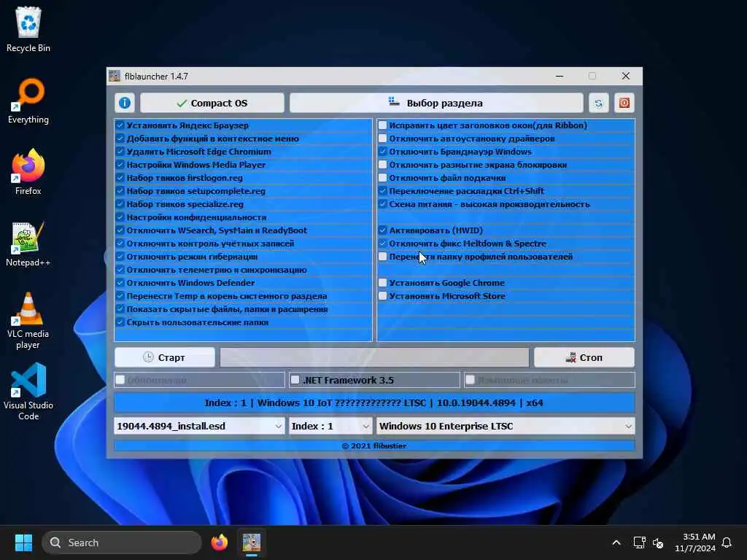Uncheck Переключение раскладки Ctrl+Shift
Viewport: 747px width, 560px height.
click(x=382, y=191)
